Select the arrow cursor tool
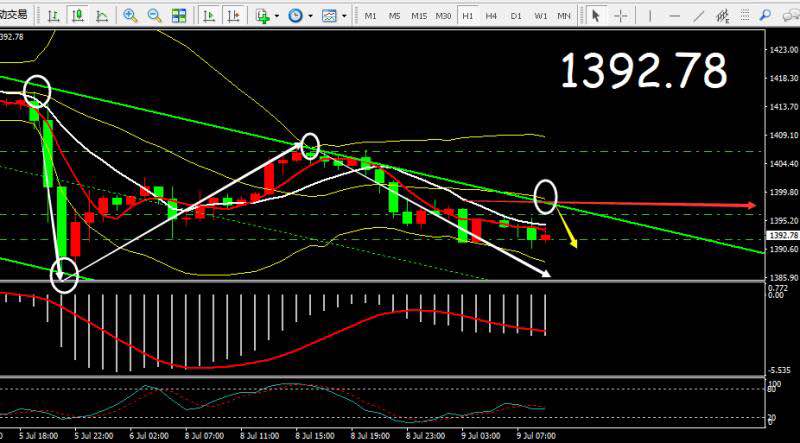Screen dimensions: 800x443 [x=595, y=16]
